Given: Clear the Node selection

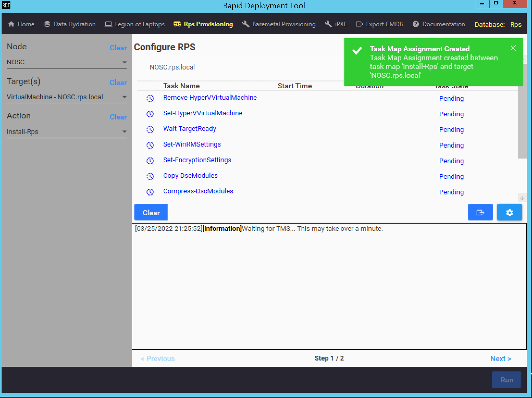Looking at the screenshot, I should tap(118, 48).
